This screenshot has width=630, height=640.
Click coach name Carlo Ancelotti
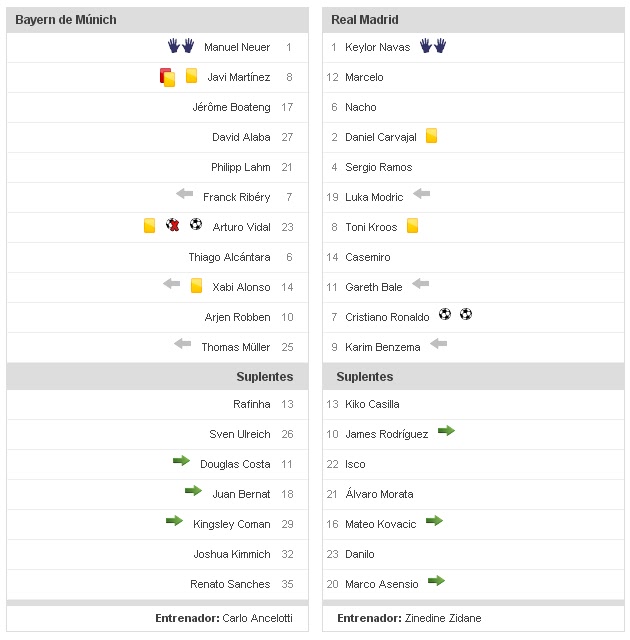(x=258, y=619)
